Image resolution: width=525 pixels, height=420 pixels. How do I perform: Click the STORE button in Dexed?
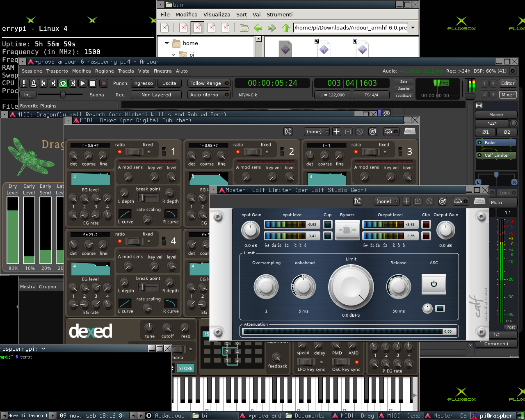(185, 368)
